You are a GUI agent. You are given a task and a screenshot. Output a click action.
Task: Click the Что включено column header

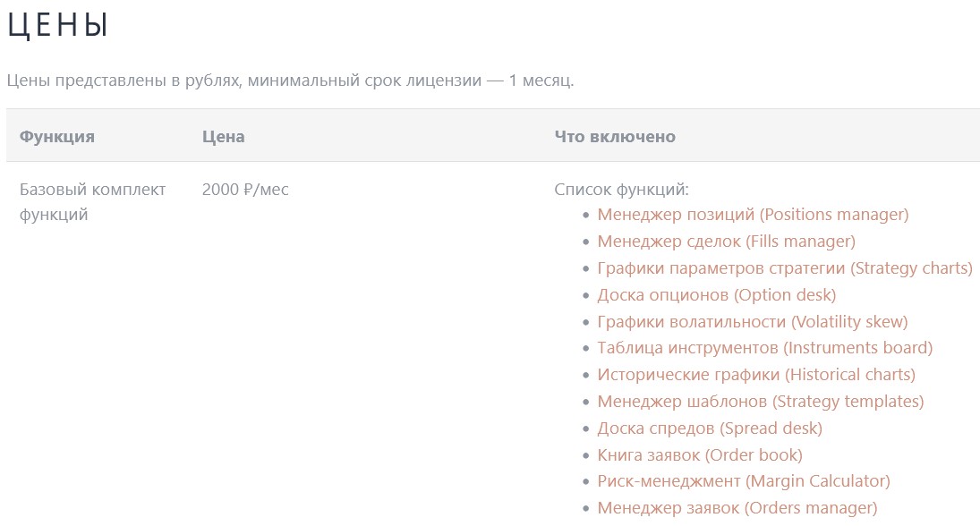point(615,137)
